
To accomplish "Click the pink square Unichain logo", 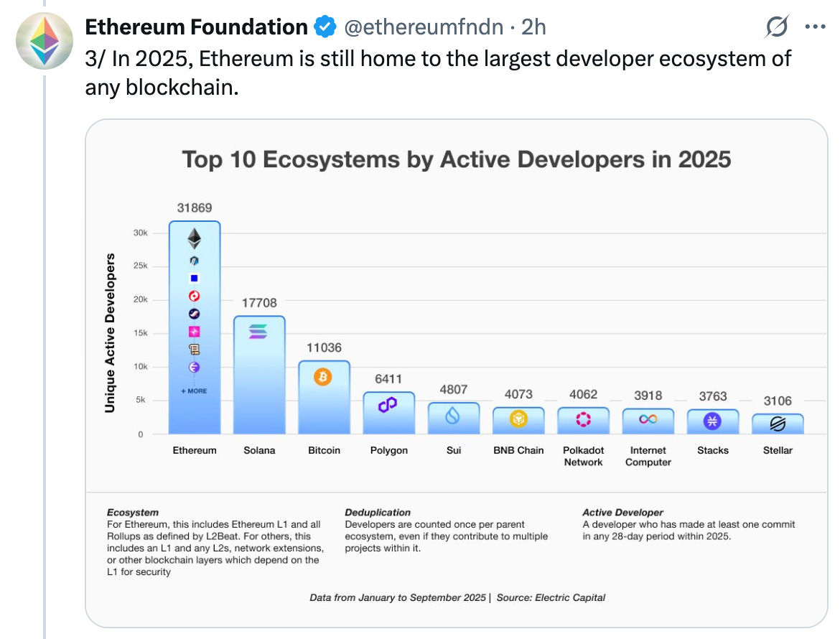I will click(x=194, y=332).
